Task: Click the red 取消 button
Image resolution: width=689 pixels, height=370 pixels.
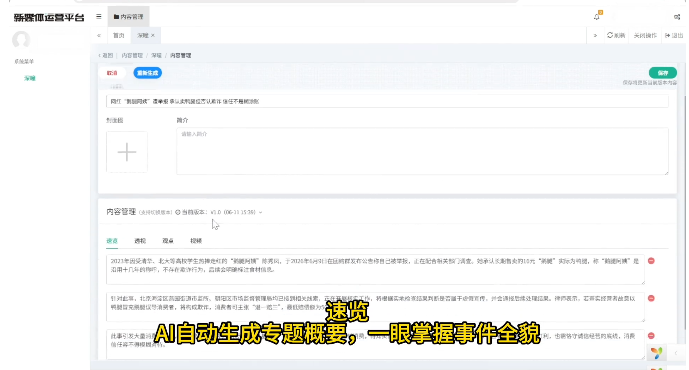Action: [112, 73]
